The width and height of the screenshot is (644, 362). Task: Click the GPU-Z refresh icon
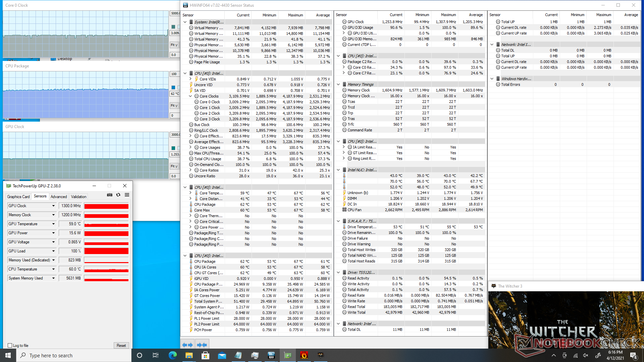click(x=118, y=195)
